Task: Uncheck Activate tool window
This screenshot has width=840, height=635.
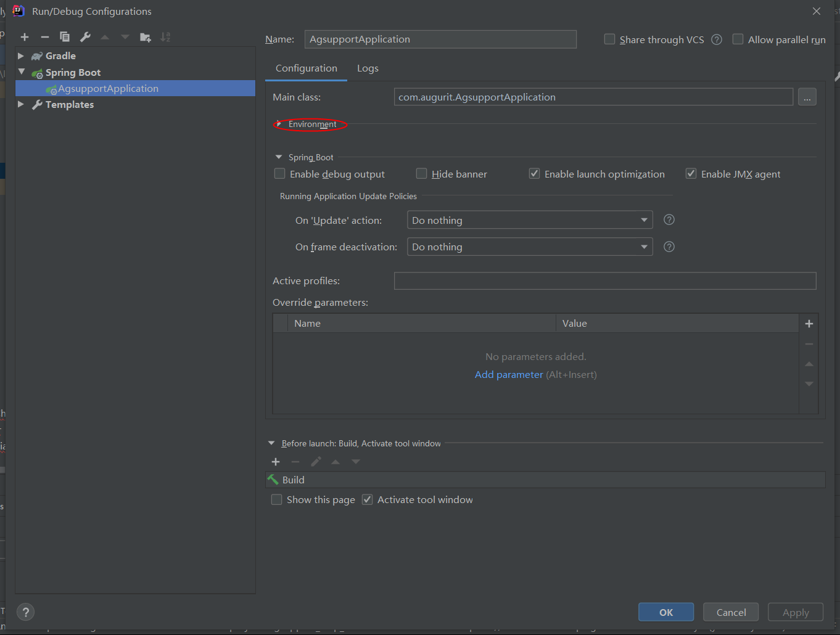Action: [x=368, y=499]
